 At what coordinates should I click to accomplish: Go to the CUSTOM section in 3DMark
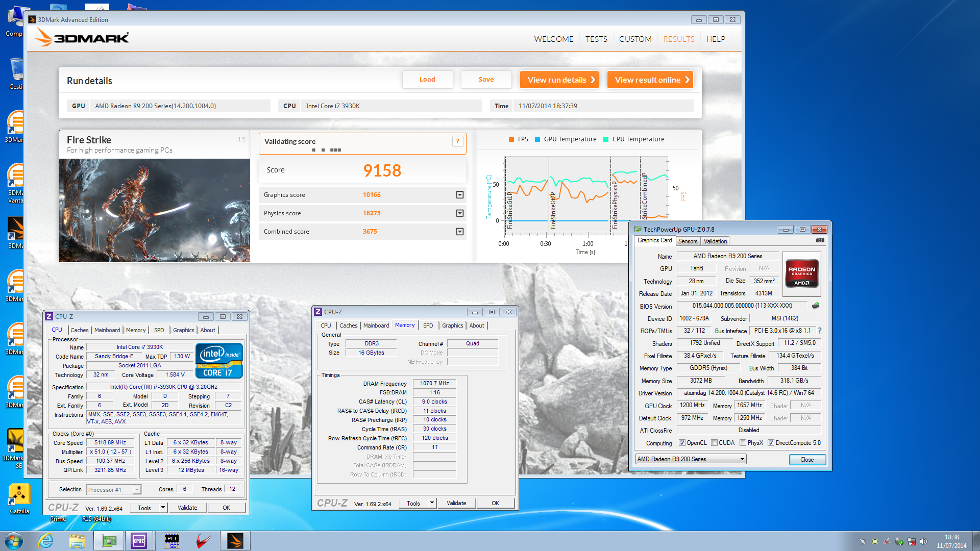coord(635,39)
